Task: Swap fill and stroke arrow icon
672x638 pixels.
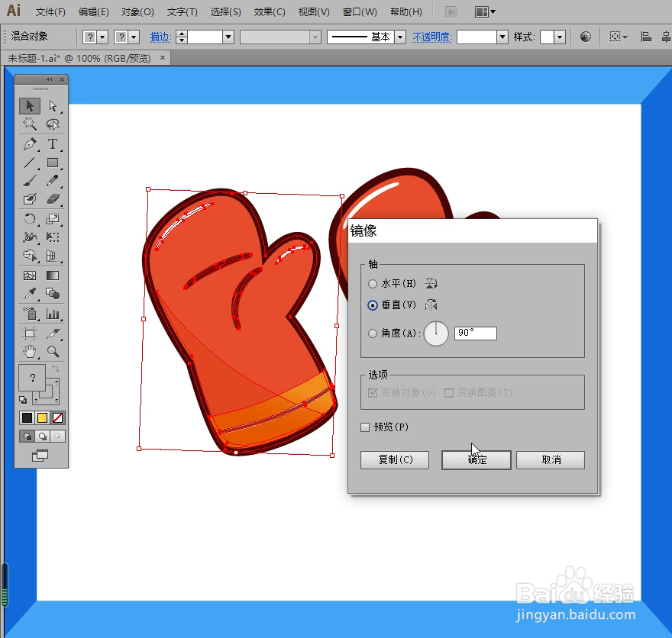Action: (56, 369)
